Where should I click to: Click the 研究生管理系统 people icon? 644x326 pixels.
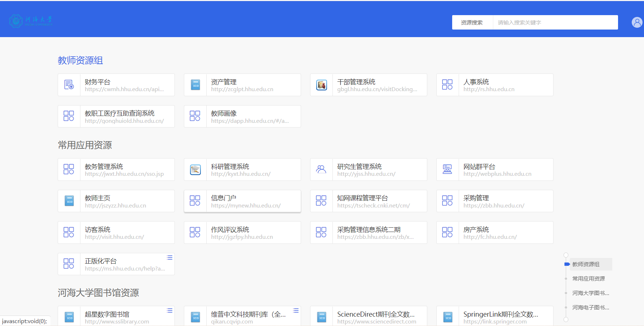(x=321, y=170)
